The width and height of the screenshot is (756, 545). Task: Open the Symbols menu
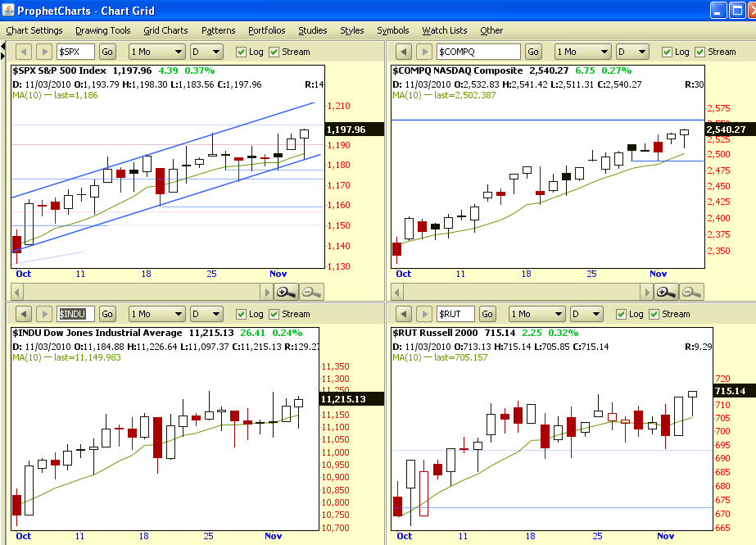[x=393, y=30]
